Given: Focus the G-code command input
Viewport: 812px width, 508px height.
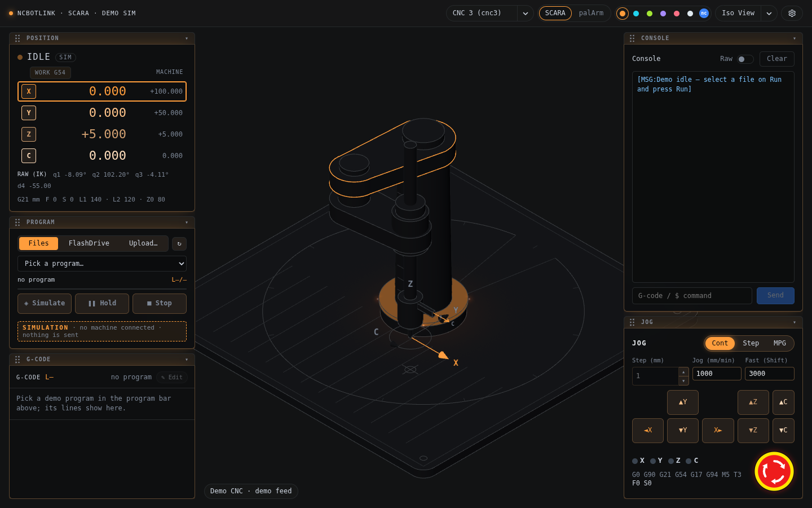Looking at the screenshot, I should (692, 296).
